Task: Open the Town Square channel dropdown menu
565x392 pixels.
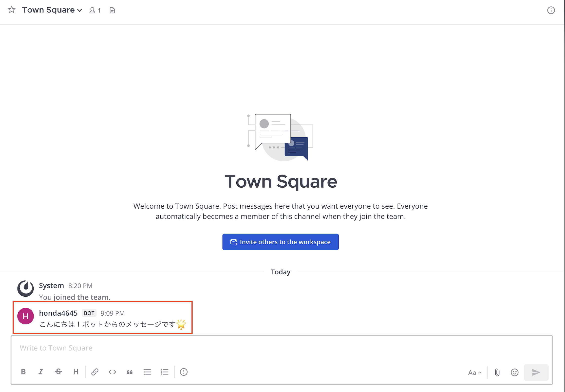Action: [x=52, y=10]
